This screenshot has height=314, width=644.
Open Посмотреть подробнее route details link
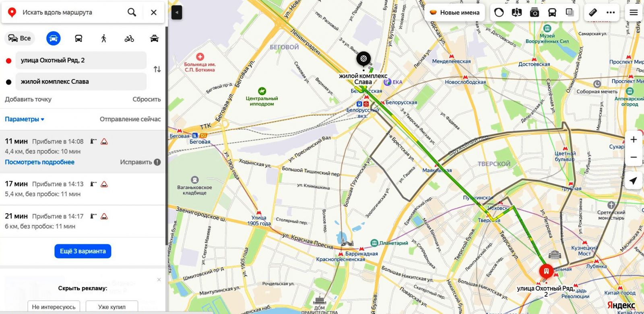pyautogui.click(x=39, y=162)
